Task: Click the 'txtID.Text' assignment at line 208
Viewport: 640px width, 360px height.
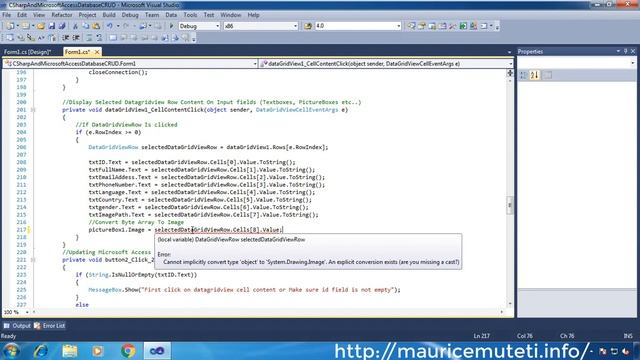Action: point(192,162)
